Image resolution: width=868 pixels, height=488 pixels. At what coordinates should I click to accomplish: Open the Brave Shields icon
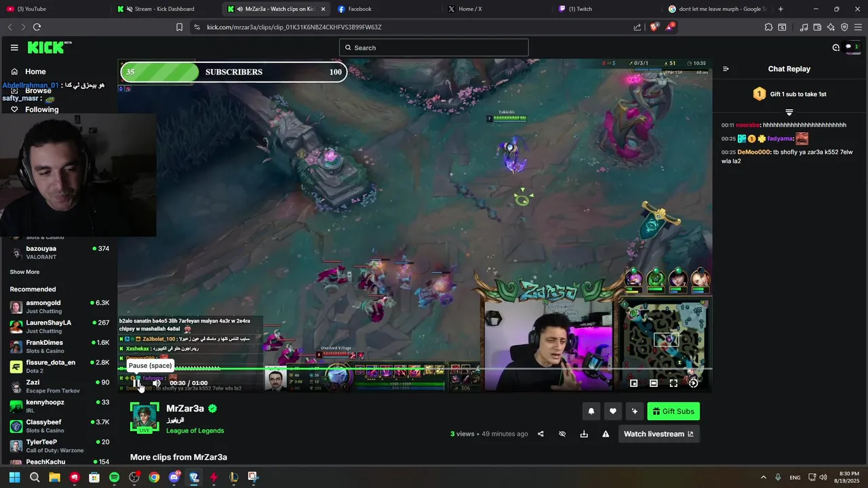[654, 27]
